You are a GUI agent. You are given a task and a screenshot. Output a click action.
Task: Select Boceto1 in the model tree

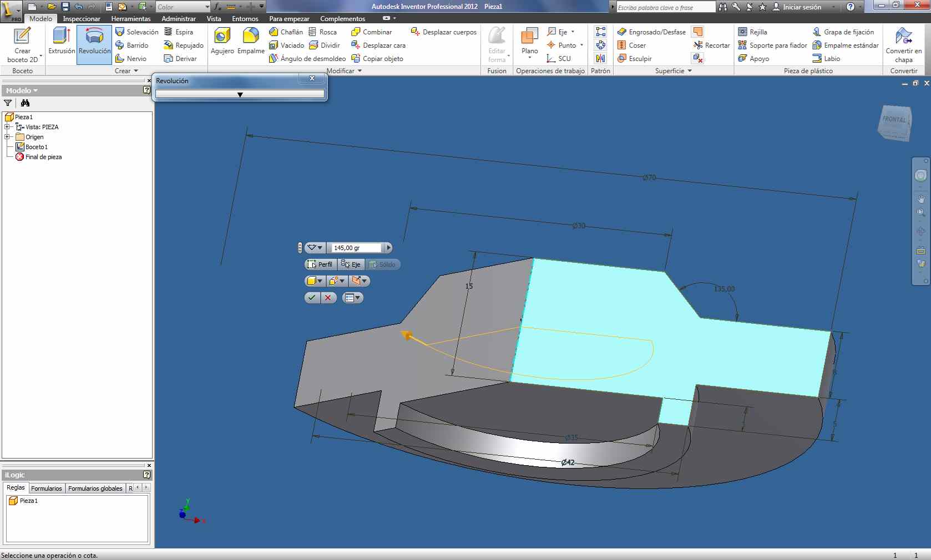coord(32,147)
